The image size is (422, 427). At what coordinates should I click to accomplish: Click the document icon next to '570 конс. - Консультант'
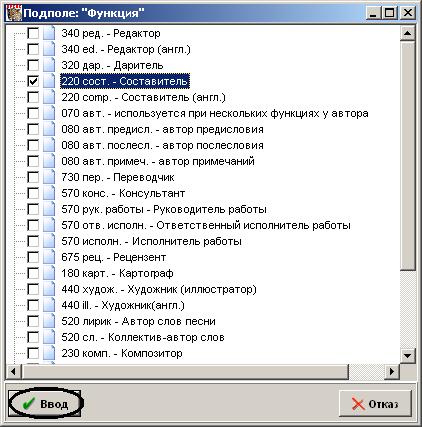click(x=49, y=193)
